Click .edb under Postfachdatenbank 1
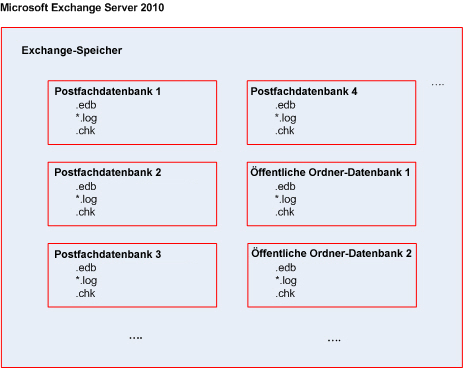Screen dimensions: 463x368 (x=86, y=105)
